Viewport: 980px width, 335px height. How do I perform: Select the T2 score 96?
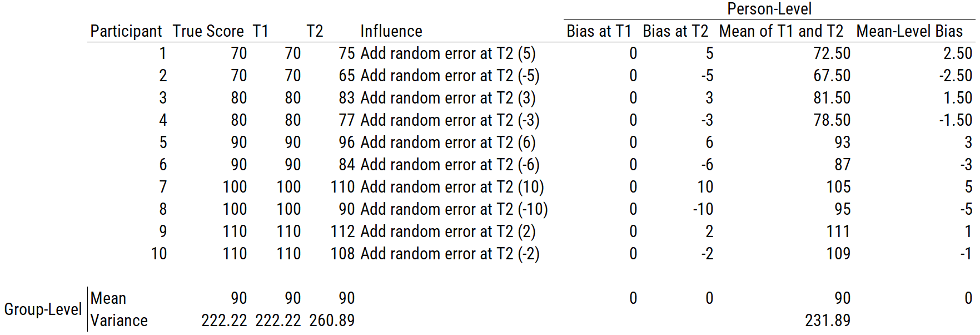(346, 142)
